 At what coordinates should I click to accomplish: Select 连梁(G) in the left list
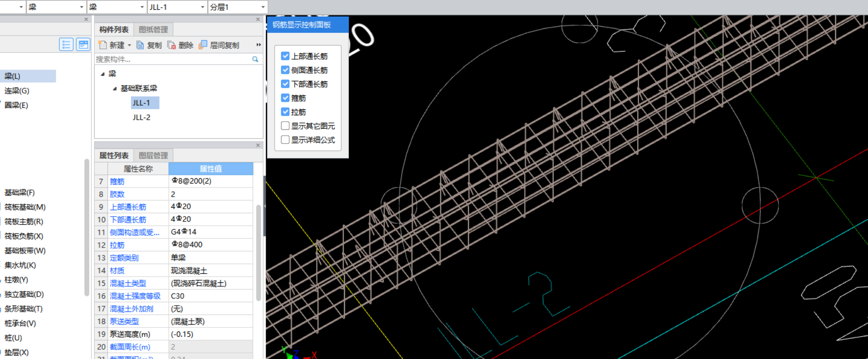(x=17, y=91)
